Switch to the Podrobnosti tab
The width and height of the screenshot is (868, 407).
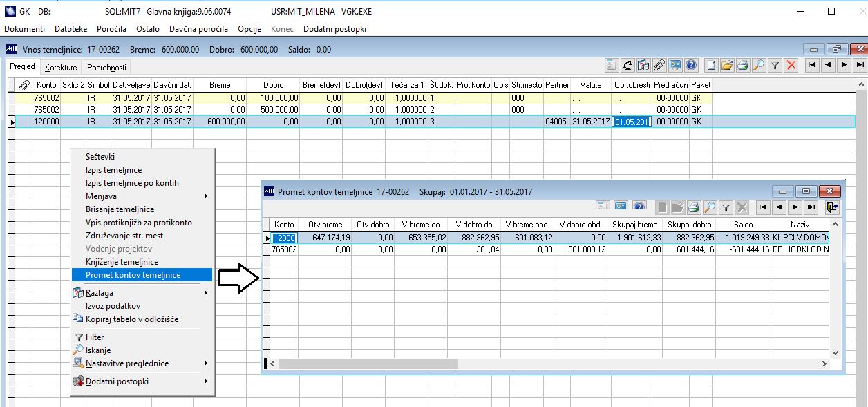pyautogui.click(x=106, y=68)
